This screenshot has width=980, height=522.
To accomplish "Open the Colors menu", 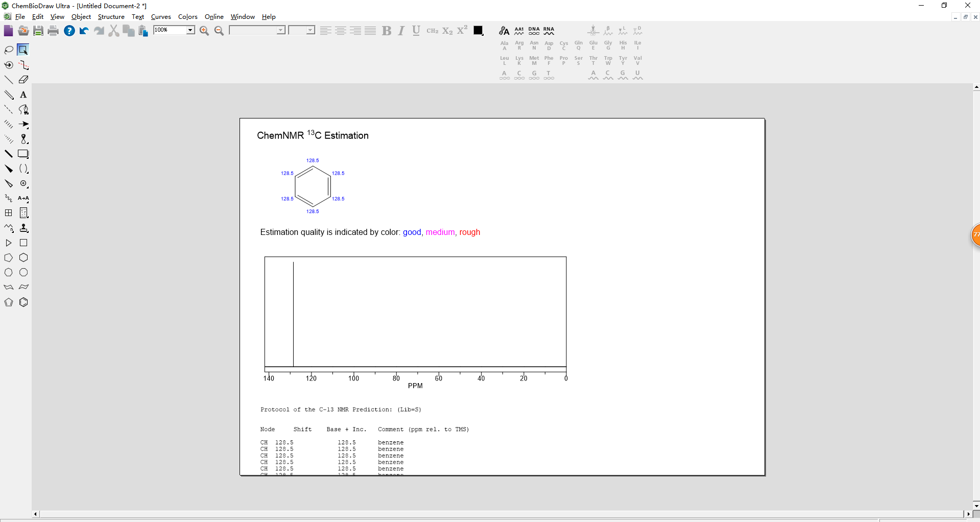I will click(187, 17).
